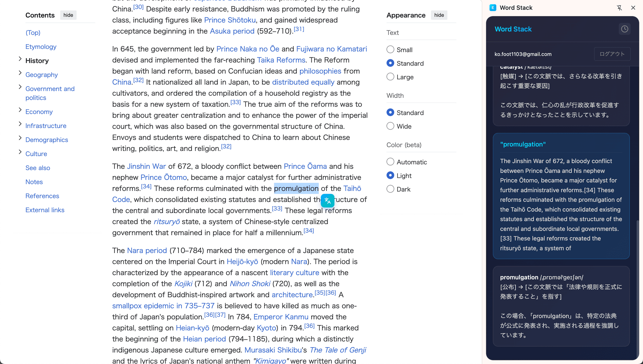Hide the Contents sidebar
Viewport: 643px width, 364px height.
point(68,15)
